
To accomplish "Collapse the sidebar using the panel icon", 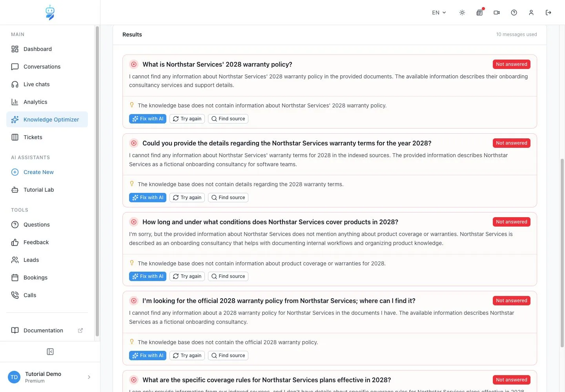I will click(x=50, y=352).
